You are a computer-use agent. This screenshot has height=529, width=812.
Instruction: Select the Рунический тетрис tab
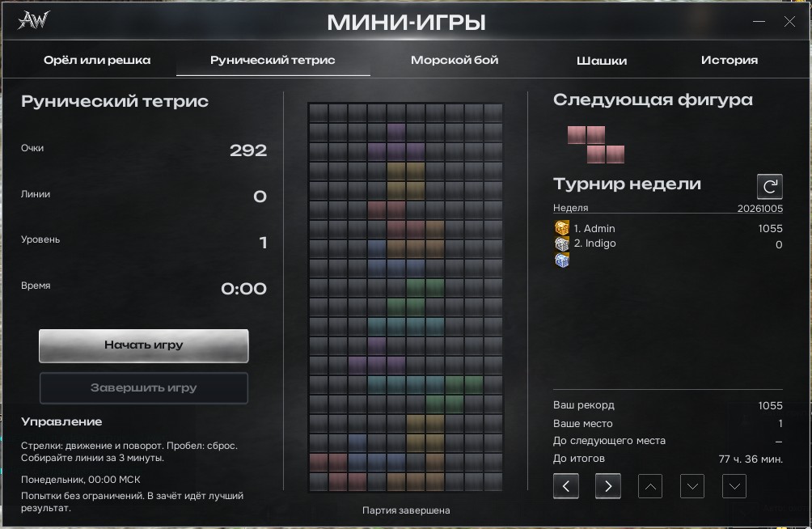tap(273, 60)
